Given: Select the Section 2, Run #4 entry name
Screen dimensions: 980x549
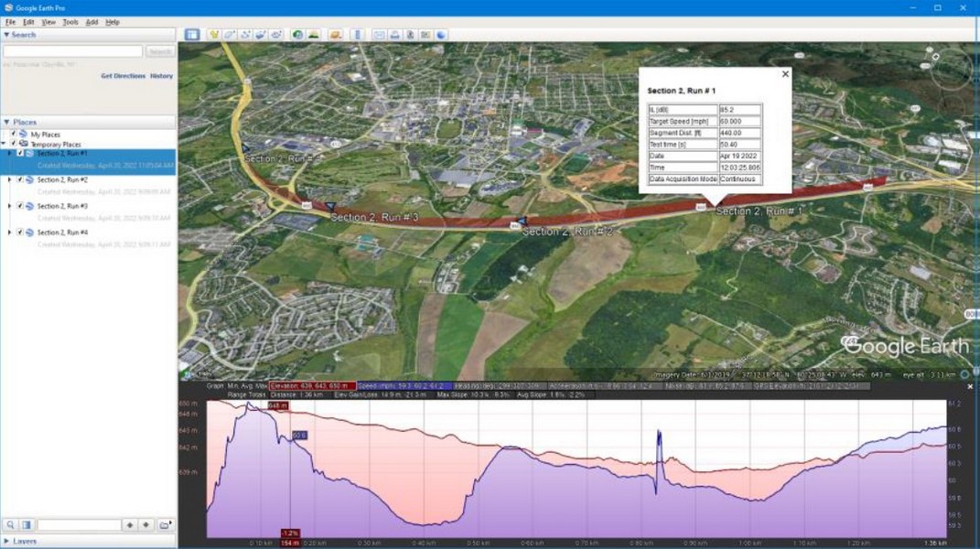Looking at the screenshot, I should click(x=62, y=232).
